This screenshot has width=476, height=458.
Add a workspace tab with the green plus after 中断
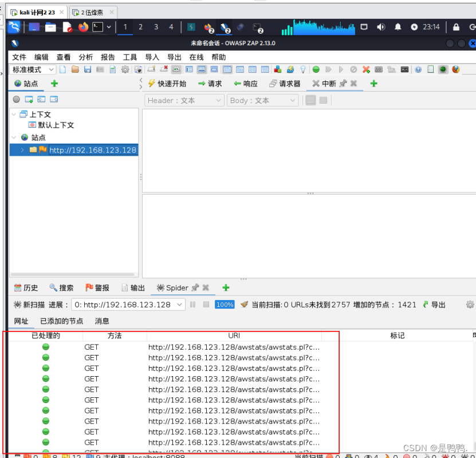click(373, 84)
